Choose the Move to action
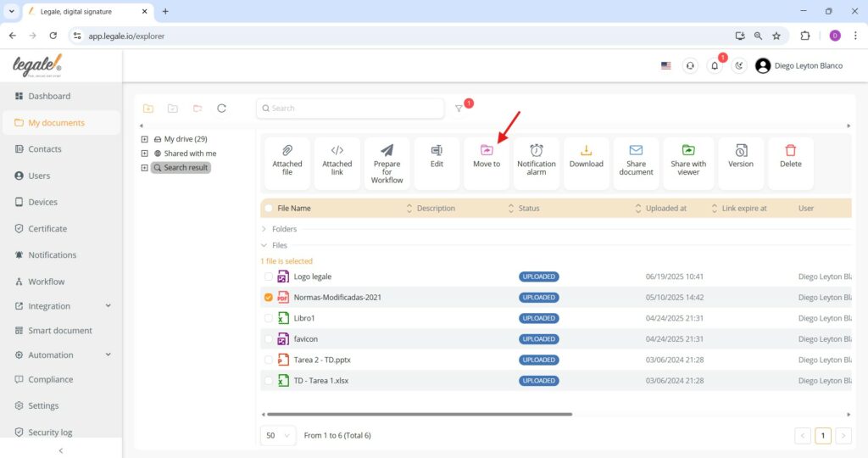 (x=486, y=162)
